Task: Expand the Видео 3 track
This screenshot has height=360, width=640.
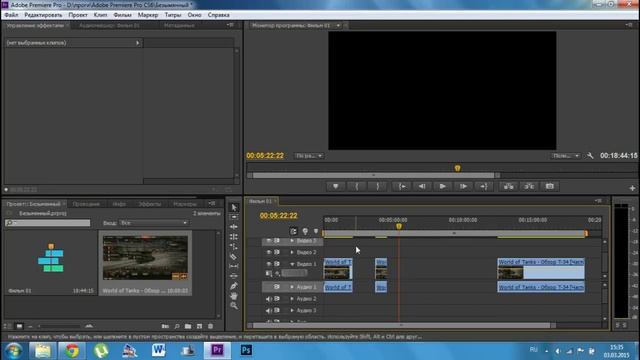Action: coord(292,241)
